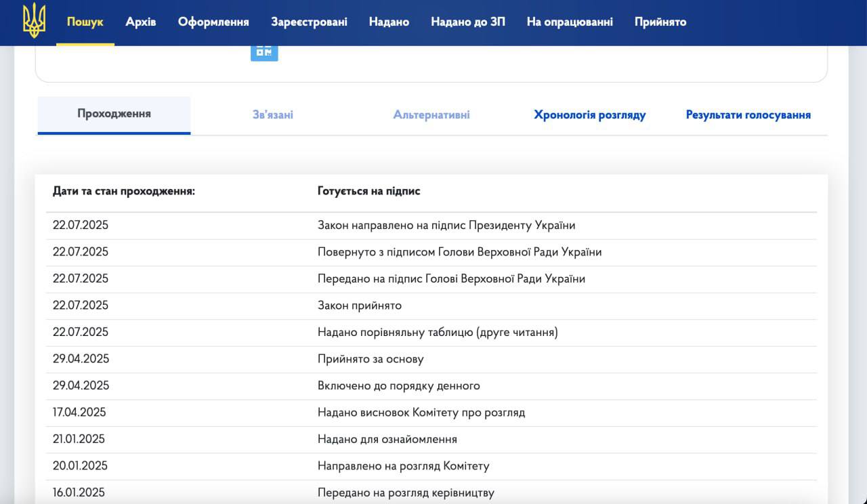Image resolution: width=867 pixels, height=504 pixels.
Task: Open the Пошук menu item
Action: 85,22
